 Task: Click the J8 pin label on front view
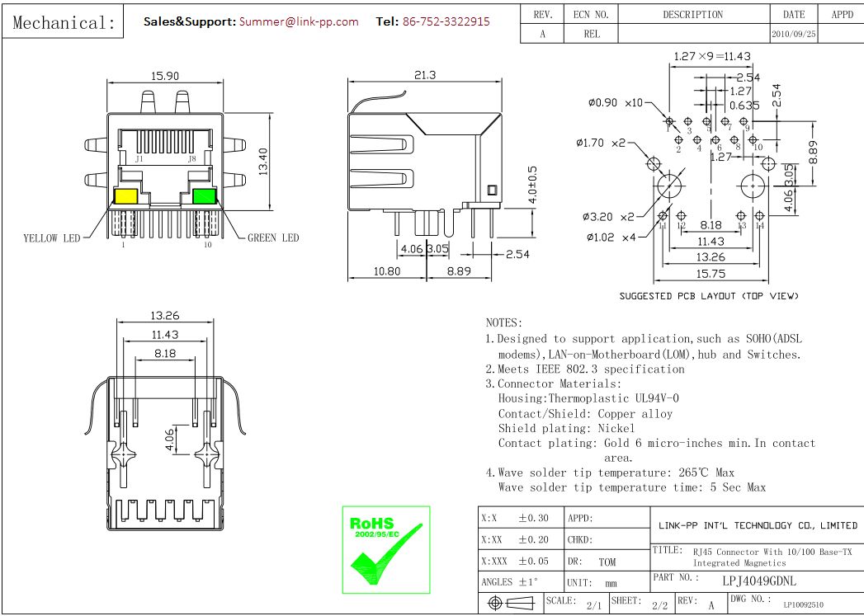coord(191,159)
